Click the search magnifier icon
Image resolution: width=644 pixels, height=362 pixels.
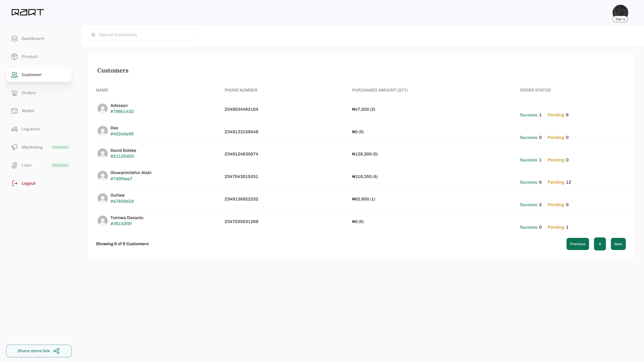click(94, 35)
